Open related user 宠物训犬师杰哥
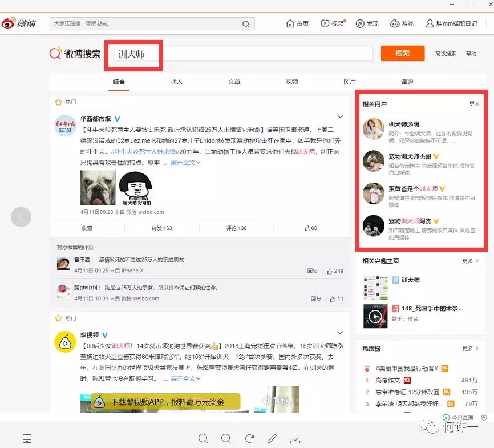This screenshot has width=494, height=448. pyautogui.click(x=410, y=157)
